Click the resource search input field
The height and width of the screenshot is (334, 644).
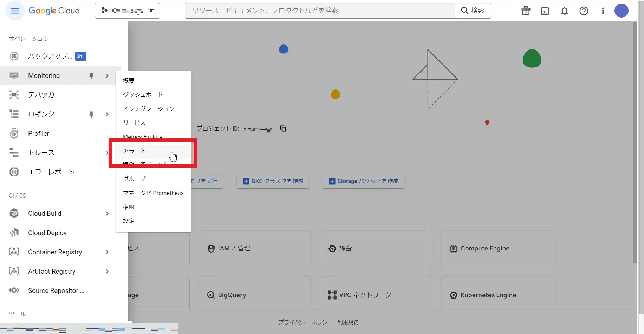pos(320,11)
